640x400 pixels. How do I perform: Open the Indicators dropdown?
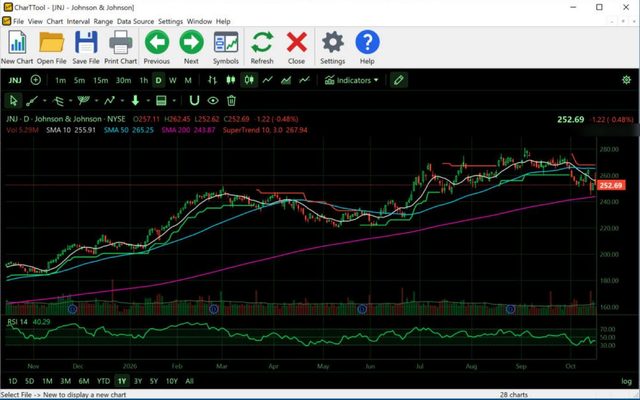pyautogui.click(x=351, y=80)
